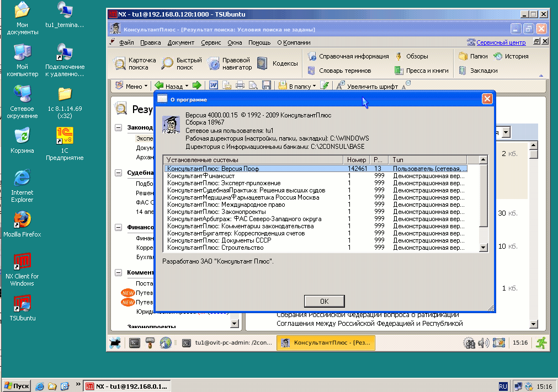The image size is (558, 392).
Task: Select КонсультантПлюс: Строительство row
Action: point(316,248)
